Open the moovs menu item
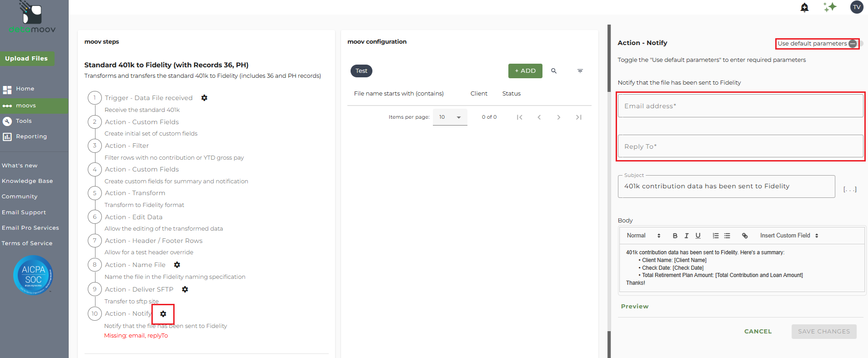868x358 pixels. click(34, 106)
